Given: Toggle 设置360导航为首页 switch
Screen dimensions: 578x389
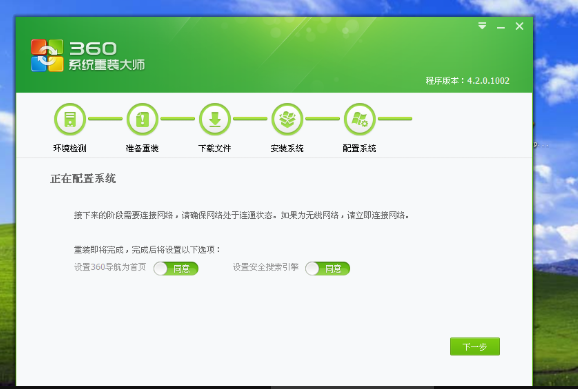Looking at the screenshot, I should (x=176, y=268).
